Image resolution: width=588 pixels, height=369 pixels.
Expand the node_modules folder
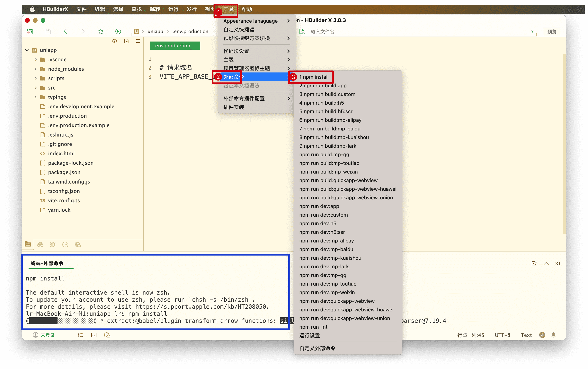pos(36,69)
